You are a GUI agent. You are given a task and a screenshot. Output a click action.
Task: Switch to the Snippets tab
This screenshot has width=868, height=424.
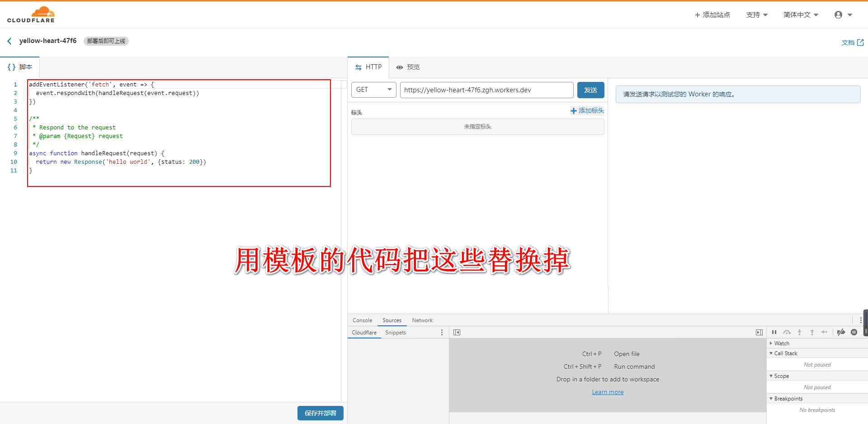pyautogui.click(x=396, y=333)
